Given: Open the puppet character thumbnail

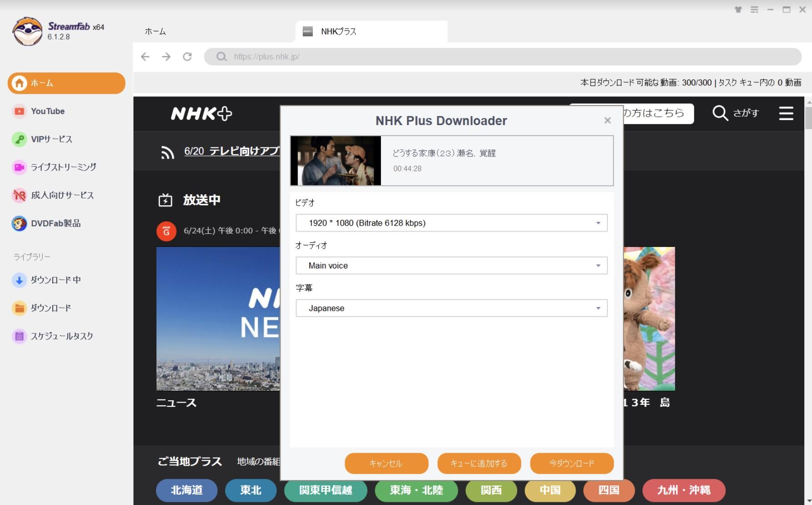Looking at the screenshot, I should tap(649, 319).
